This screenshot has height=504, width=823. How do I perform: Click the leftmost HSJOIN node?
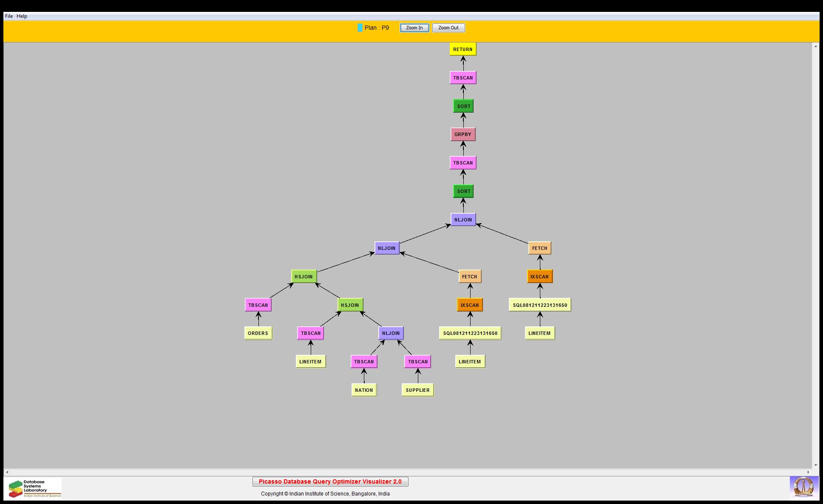point(304,277)
